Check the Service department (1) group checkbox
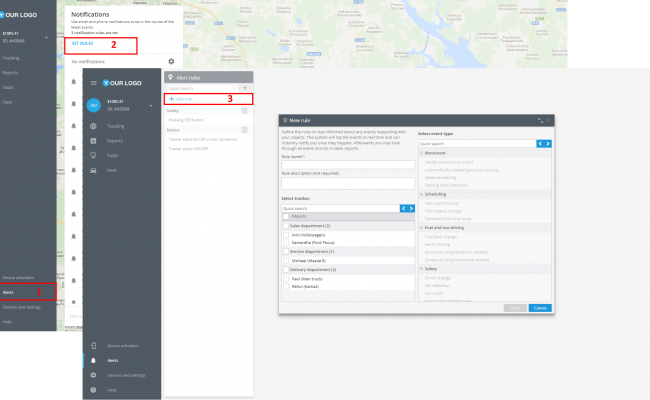This screenshot has width=650, height=400. [x=286, y=252]
